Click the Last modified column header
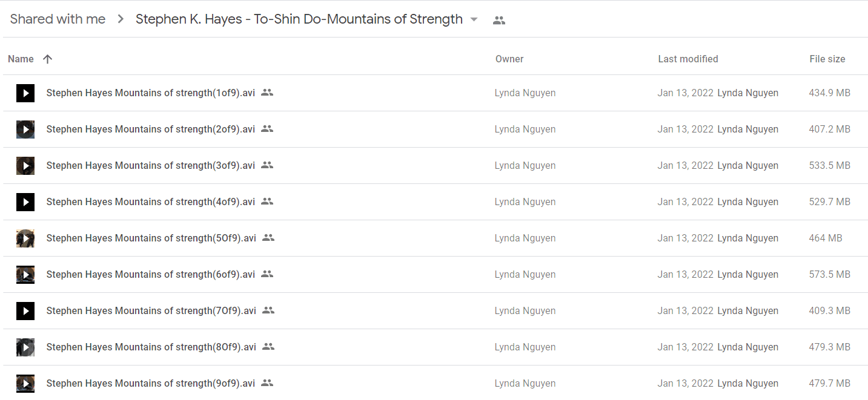The width and height of the screenshot is (868, 400). click(x=688, y=59)
